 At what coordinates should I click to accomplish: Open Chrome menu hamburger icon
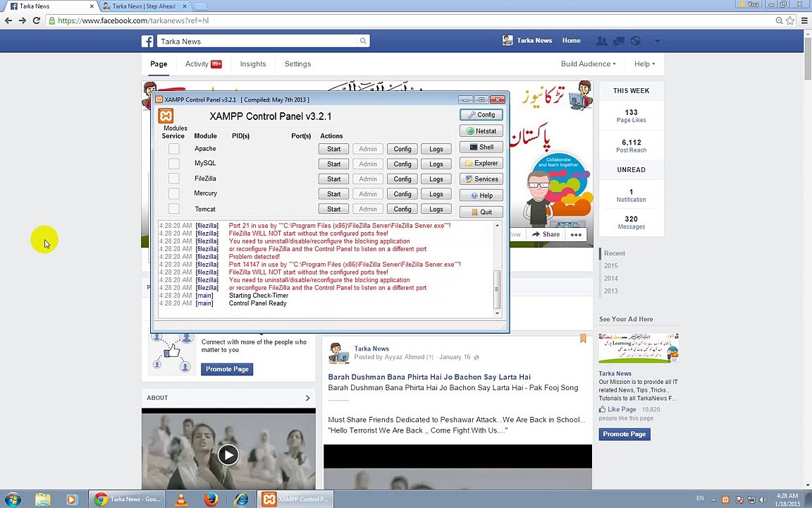click(x=804, y=20)
